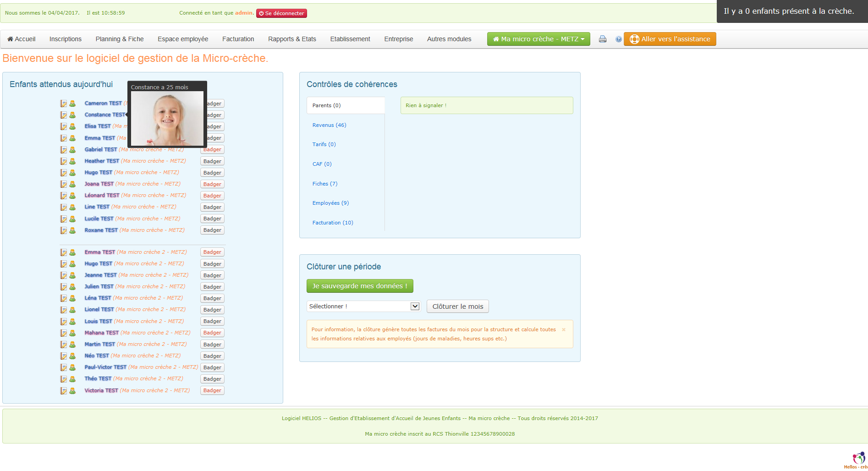868x471 pixels.
Task: Click the person icon next to Victoria TEST
Action: pos(72,391)
